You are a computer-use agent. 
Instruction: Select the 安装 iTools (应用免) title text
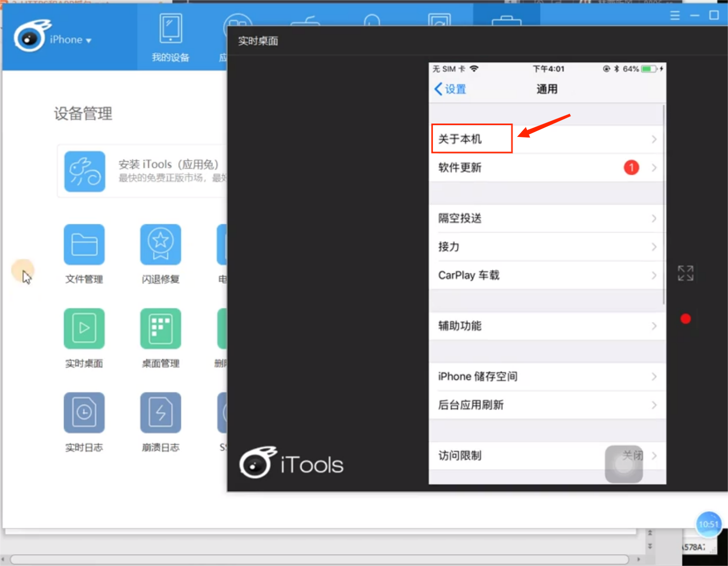click(169, 164)
